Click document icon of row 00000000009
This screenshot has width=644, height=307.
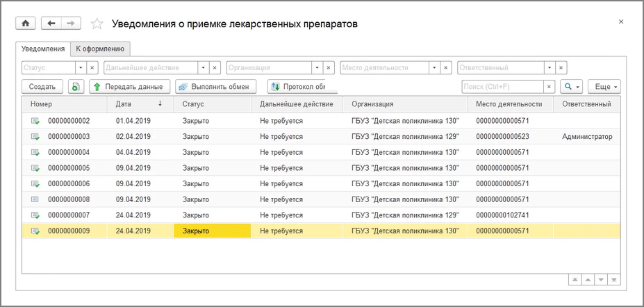point(35,231)
